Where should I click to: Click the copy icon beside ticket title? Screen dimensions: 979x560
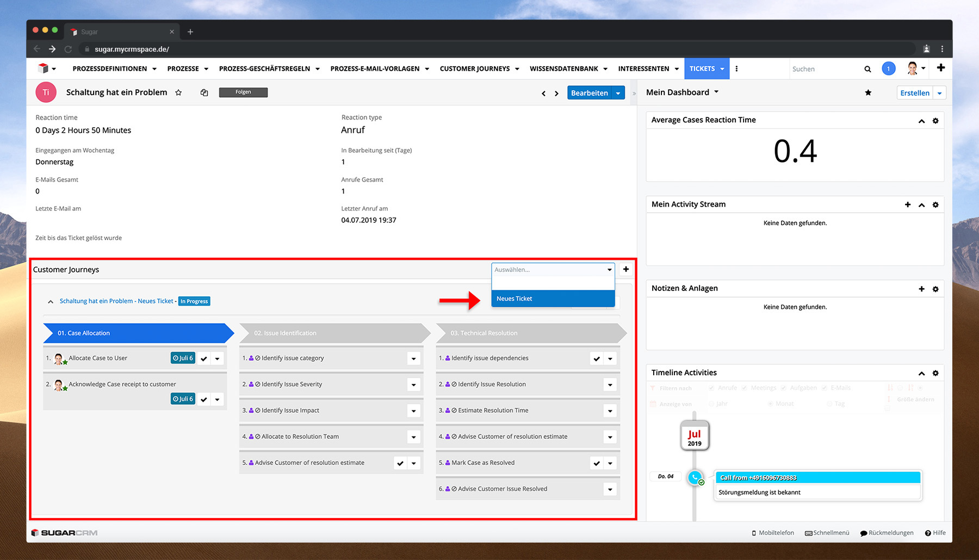[204, 93]
